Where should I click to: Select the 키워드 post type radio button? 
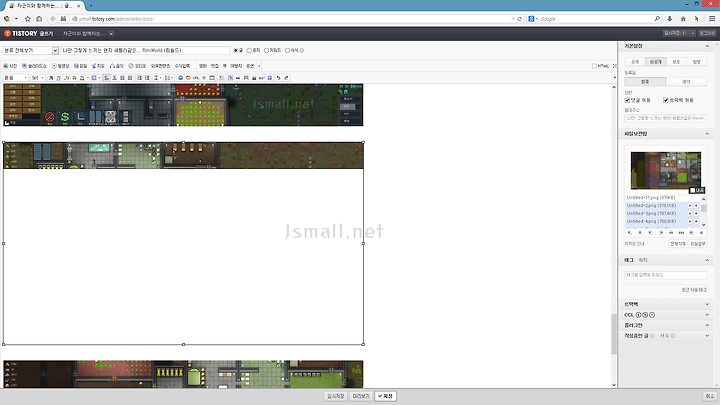pyautogui.click(x=266, y=51)
